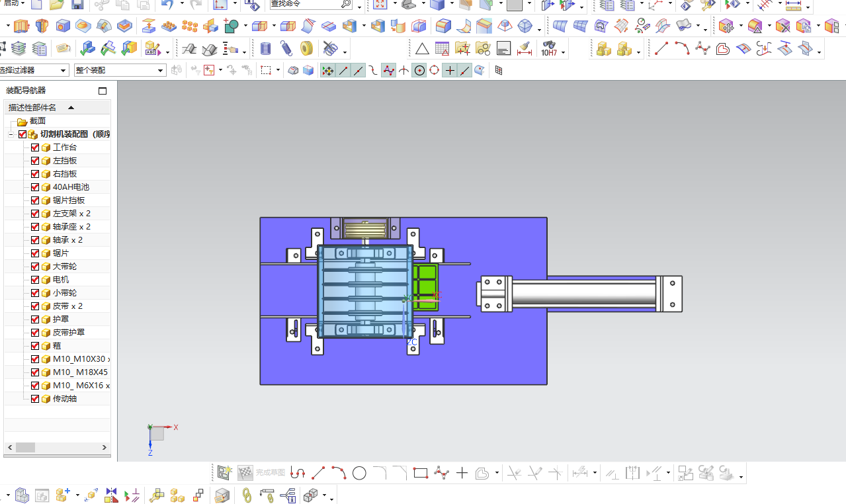Open the 10H7 fit tolerance tool
The height and width of the screenshot is (504, 846).
pos(550,49)
